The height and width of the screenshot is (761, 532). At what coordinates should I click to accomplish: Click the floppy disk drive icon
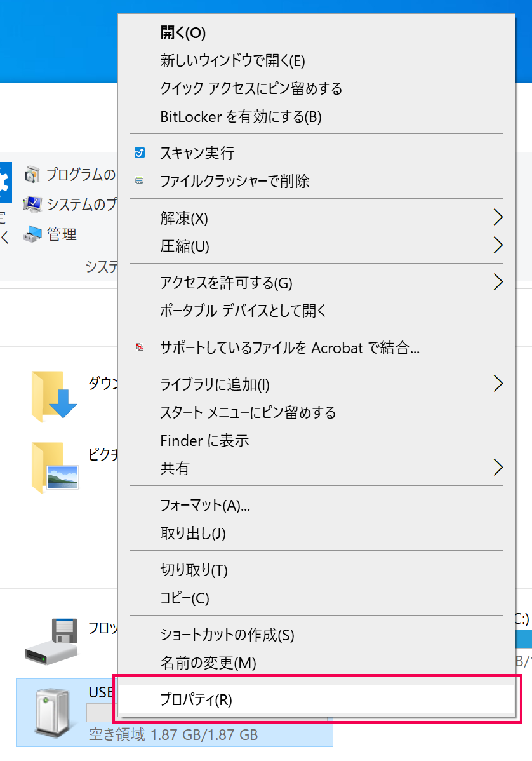coord(51,641)
